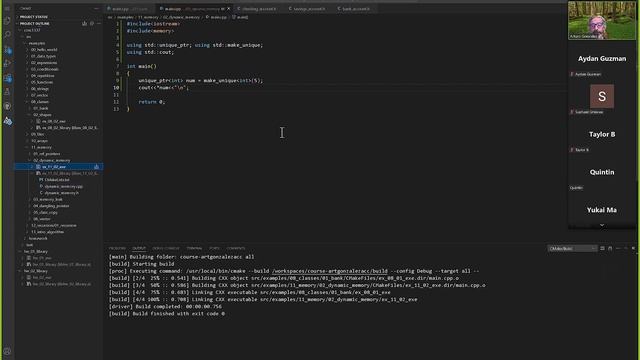
Task: Click on the return 0 code line
Action: click(152, 102)
